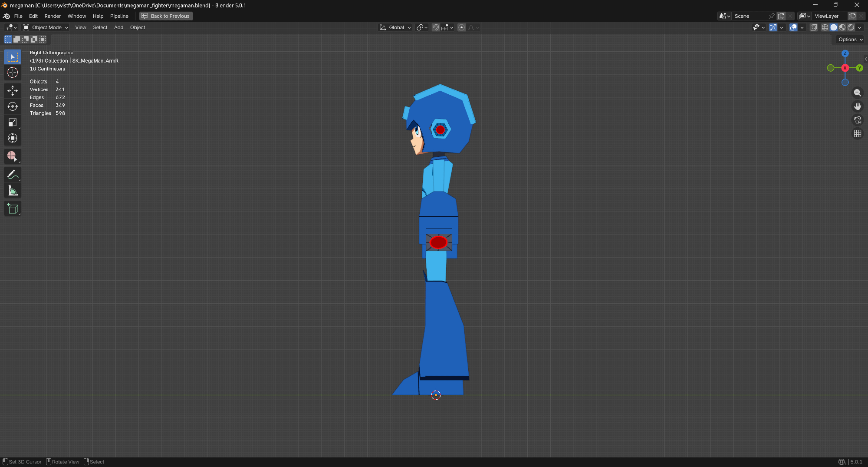This screenshot has height=467, width=868.
Task: Select the Cursor tool in toolbar
Action: click(13, 73)
